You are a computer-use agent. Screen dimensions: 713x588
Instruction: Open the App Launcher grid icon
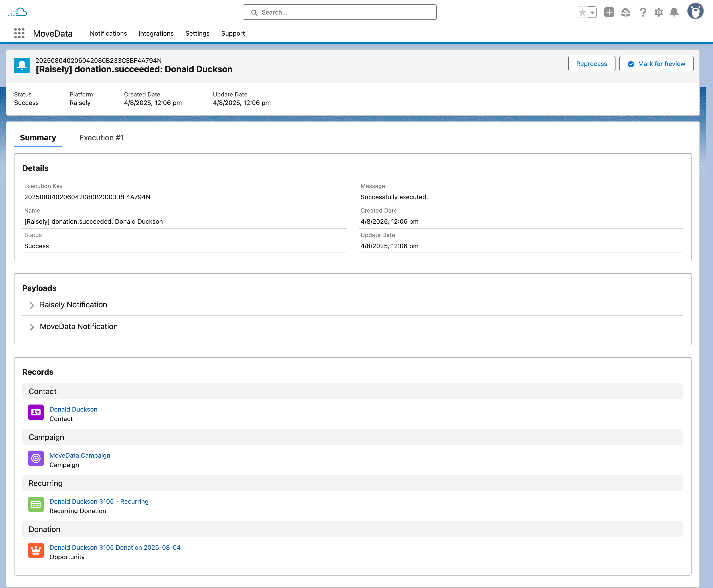(x=19, y=33)
